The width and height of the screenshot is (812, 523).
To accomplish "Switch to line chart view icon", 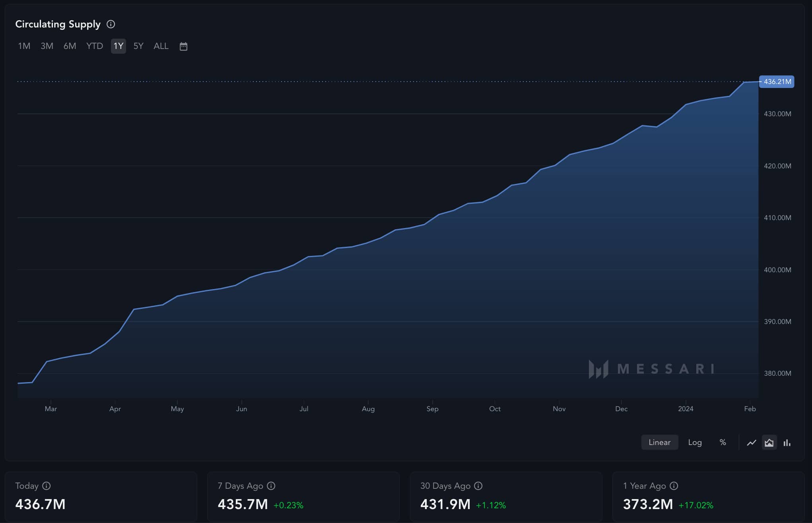I will tap(751, 443).
